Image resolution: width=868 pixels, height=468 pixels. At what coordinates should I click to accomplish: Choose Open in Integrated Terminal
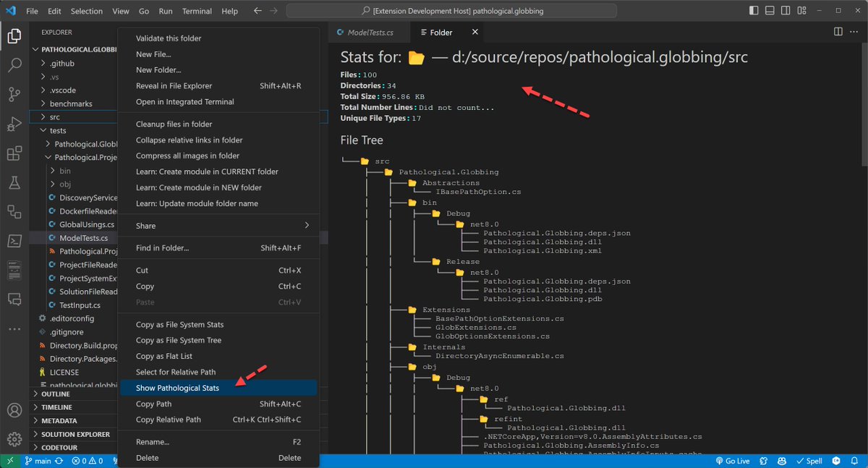[218, 102]
